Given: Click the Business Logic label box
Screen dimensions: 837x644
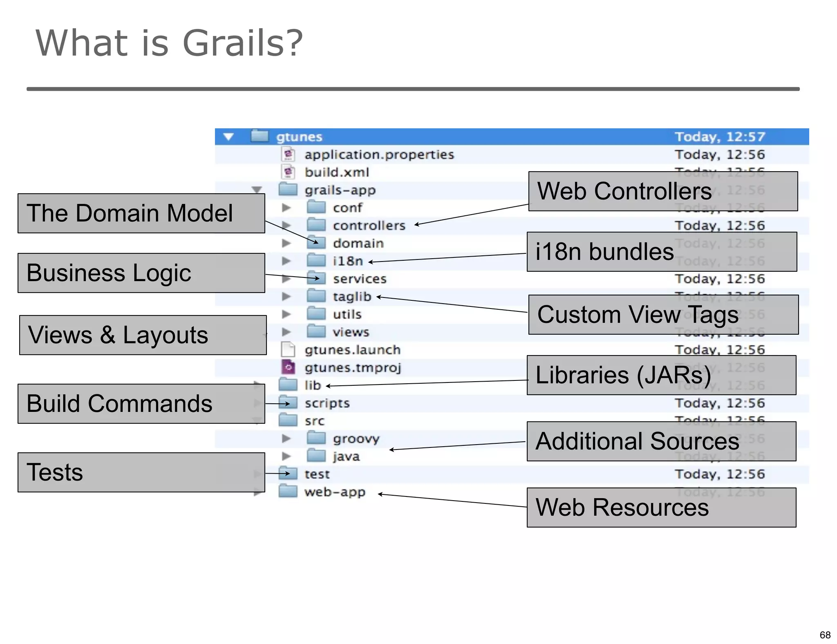Looking at the screenshot, I should [x=141, y=273].
